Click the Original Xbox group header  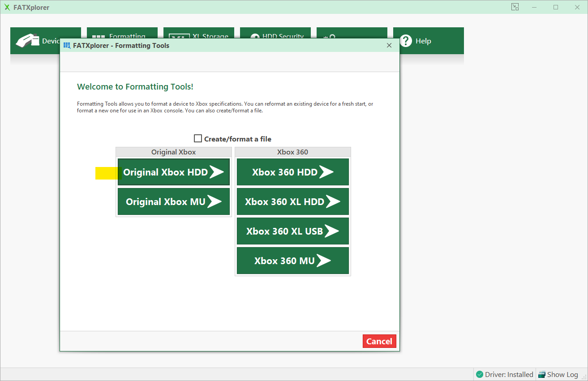[x=174, y=152]
